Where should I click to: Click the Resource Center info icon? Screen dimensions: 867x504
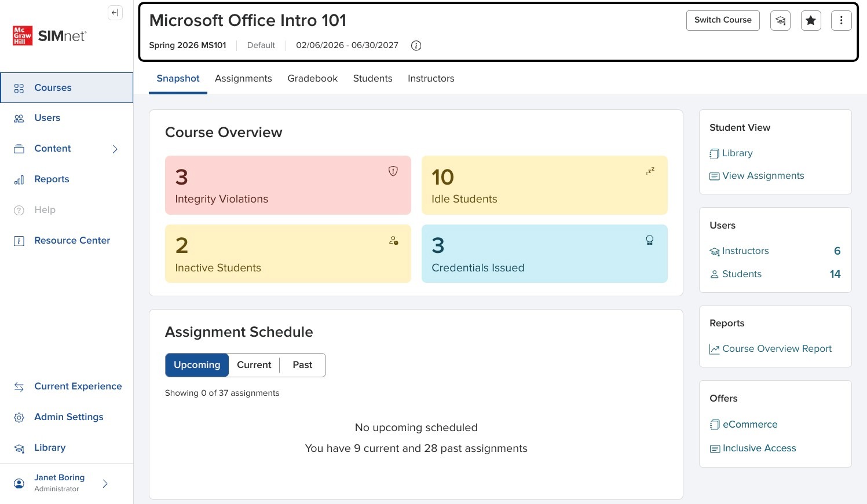click(x=19, y=241)
